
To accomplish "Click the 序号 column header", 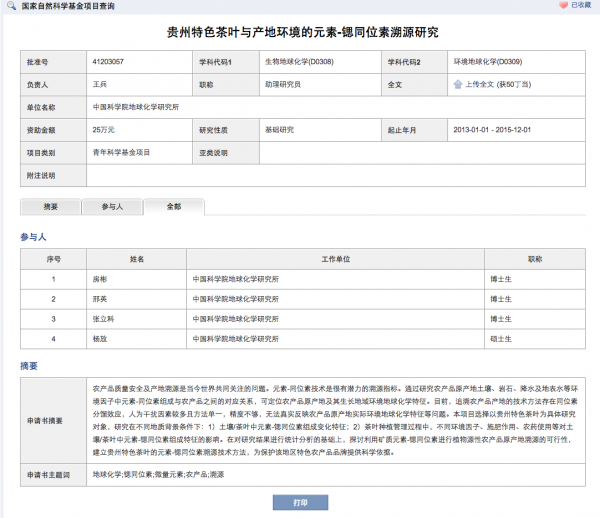I will coord(53,259).
